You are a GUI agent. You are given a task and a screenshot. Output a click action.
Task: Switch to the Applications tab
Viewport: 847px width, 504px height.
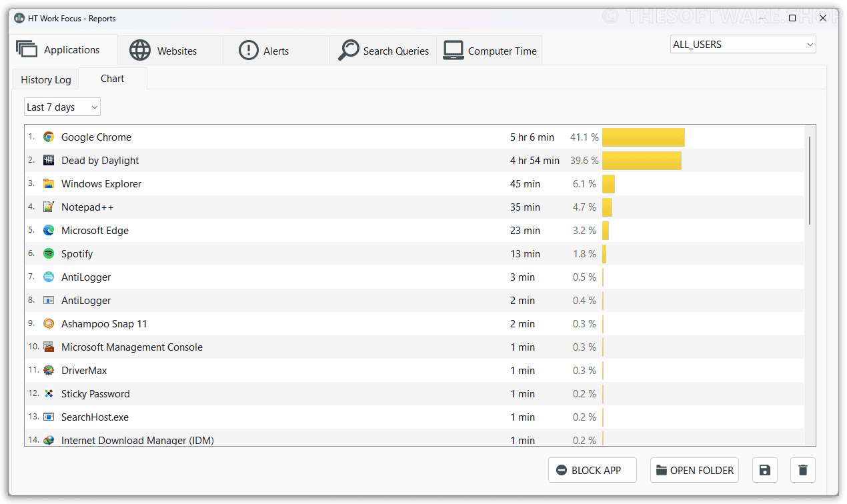click(x=64, y=50)
